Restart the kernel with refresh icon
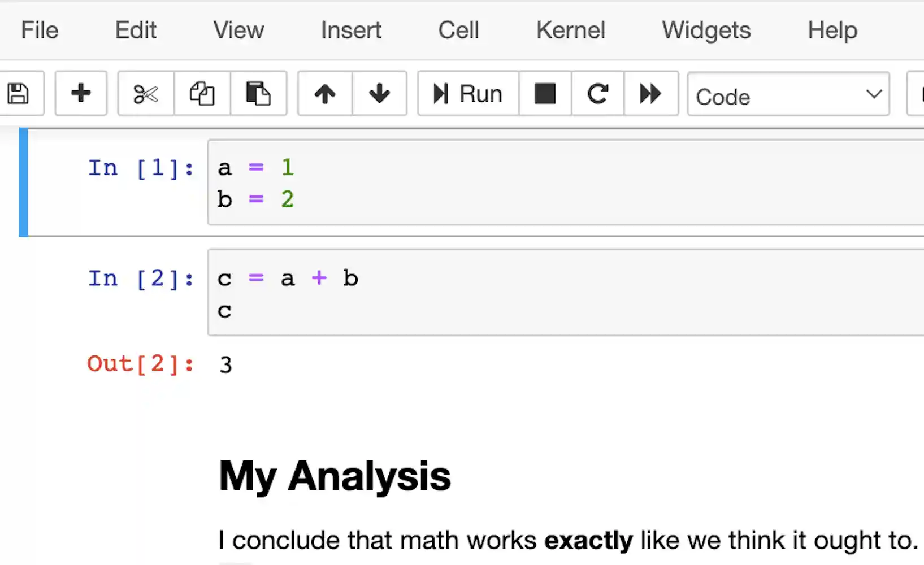This screenshot has width=924, height=565. [597, 93]
